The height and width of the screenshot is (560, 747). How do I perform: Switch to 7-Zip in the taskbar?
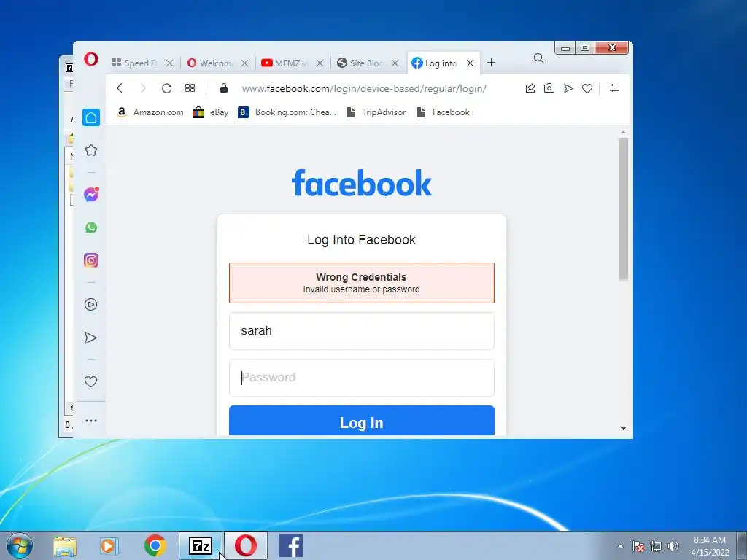tap(200, 545)
